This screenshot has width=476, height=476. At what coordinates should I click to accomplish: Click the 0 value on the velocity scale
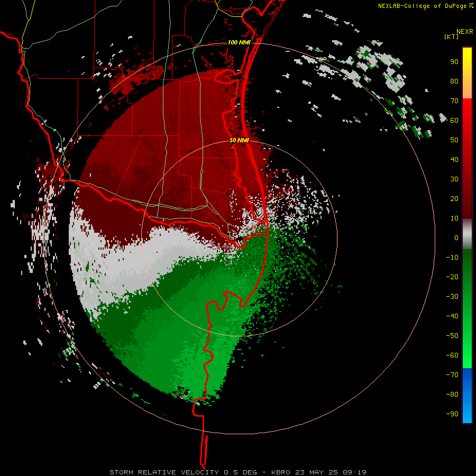pyautogui.click(x=456, y=238)
